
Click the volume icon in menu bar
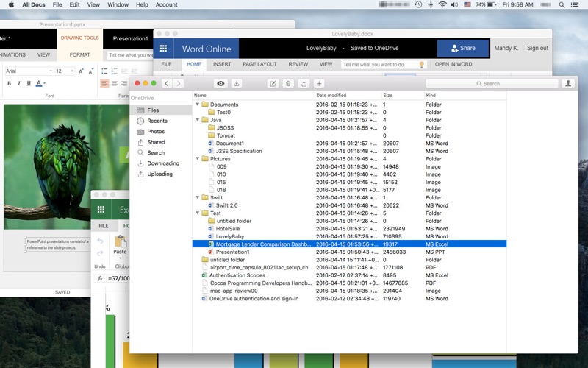point(454,4)
